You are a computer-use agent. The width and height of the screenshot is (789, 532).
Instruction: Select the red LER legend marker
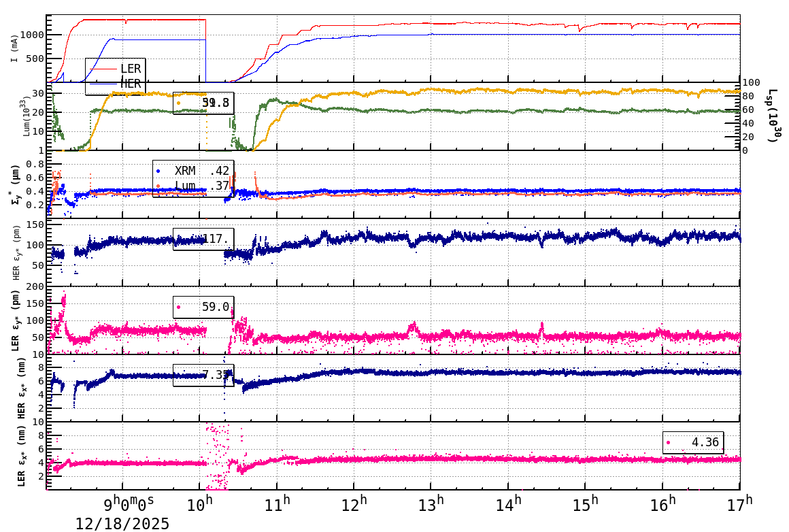pyautogui.click(x=103, y=69)
